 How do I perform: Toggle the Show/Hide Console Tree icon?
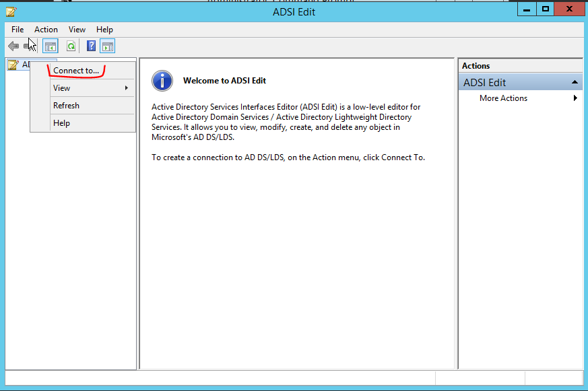(x=51, y=46)
